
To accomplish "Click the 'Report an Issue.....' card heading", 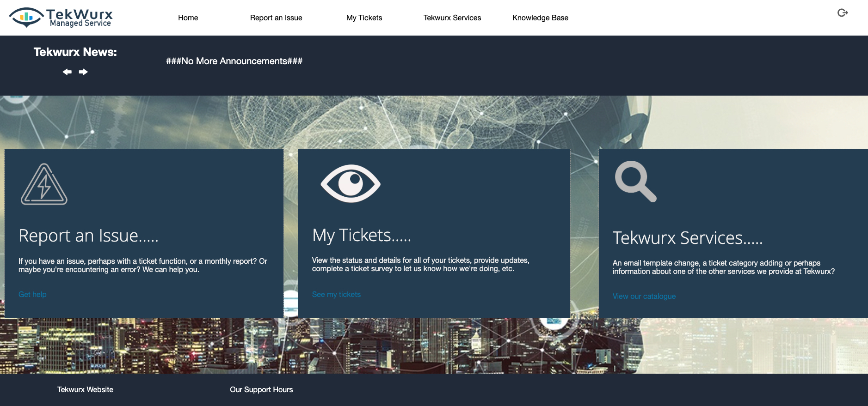I will [x=88, y=236].
